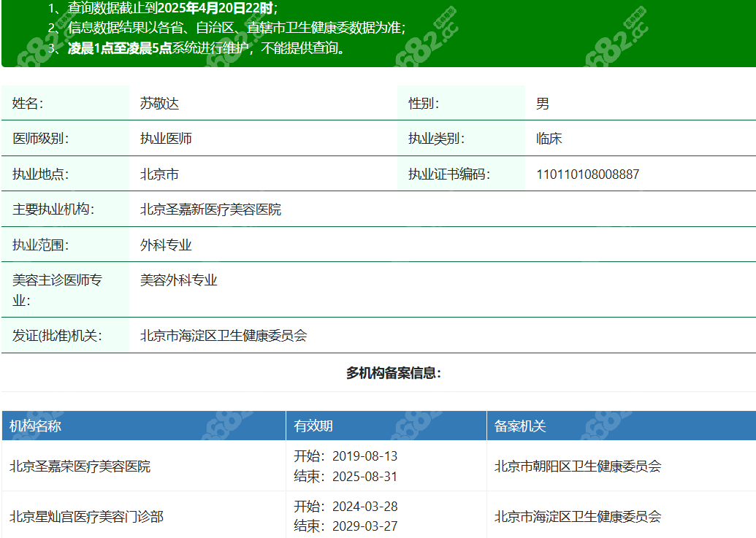Select 北京市海淀区卫生健康委员会 in the 发证(批准)机关 row
This screenshot has height=538, width=756.
(x=224, y=336)
